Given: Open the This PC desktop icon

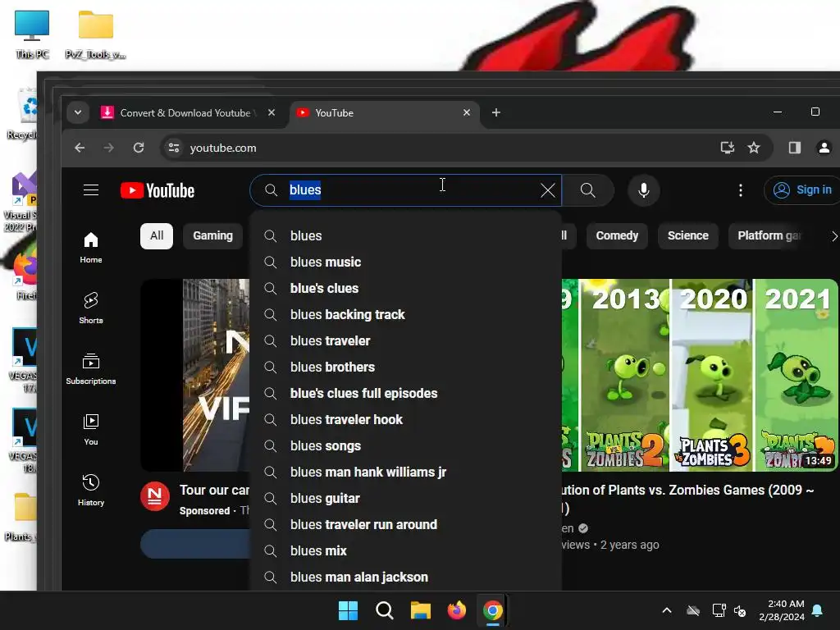Looking at the screenshot, I should click(x=32, y=34).
